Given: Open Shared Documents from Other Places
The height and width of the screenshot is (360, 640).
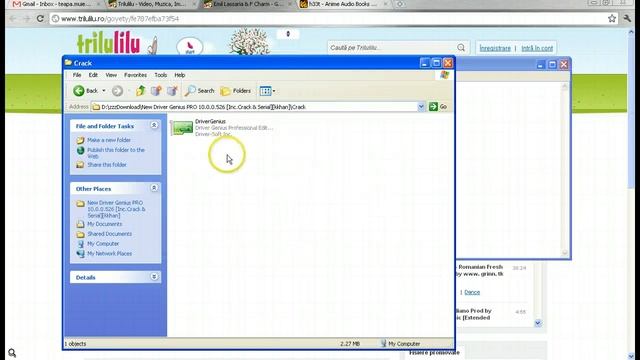Looking at the screenshot, I should [x=109, y=234].
